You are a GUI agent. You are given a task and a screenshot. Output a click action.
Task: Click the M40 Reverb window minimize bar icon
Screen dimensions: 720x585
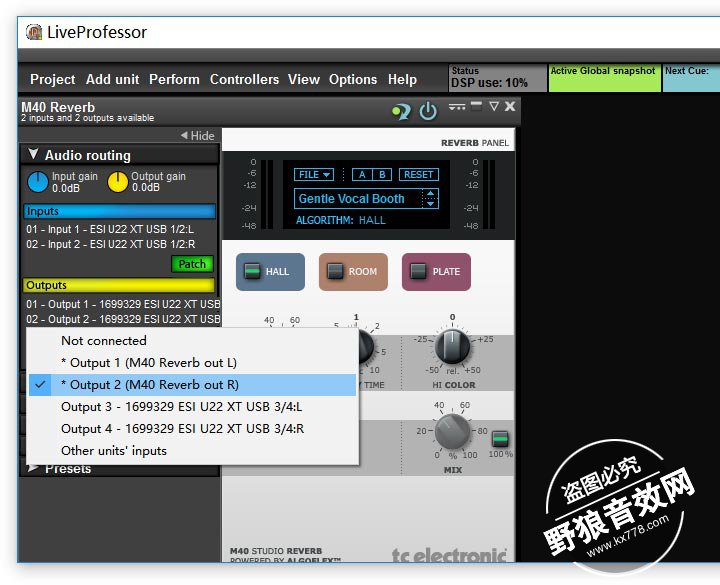[x=477, y=106]
